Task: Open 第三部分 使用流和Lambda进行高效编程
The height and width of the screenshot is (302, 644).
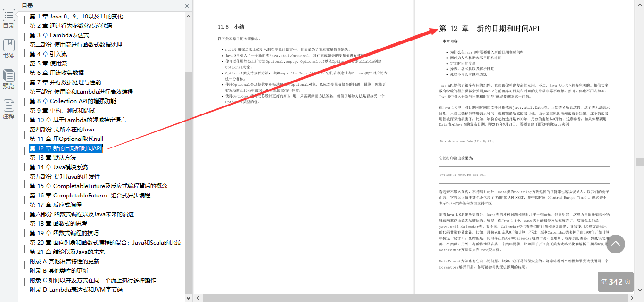Action: (x=81, y=91)
